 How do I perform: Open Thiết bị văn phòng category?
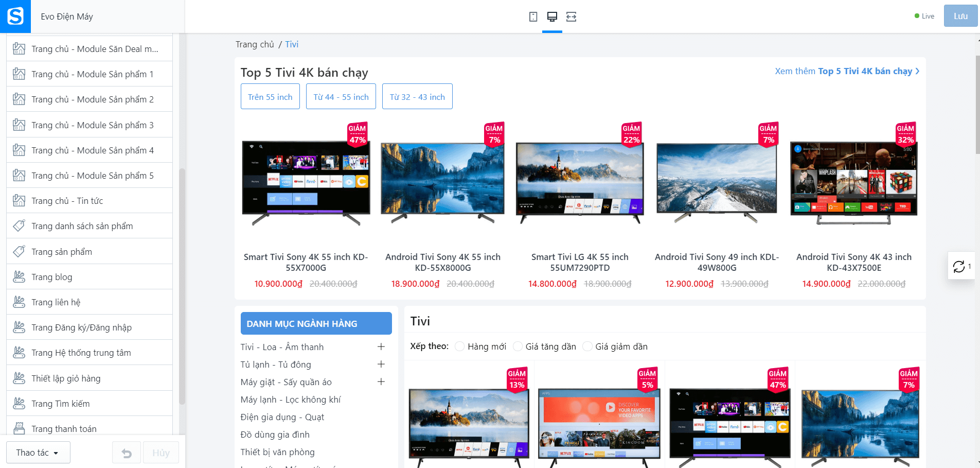pyautogui.click(x=278, y=452)
